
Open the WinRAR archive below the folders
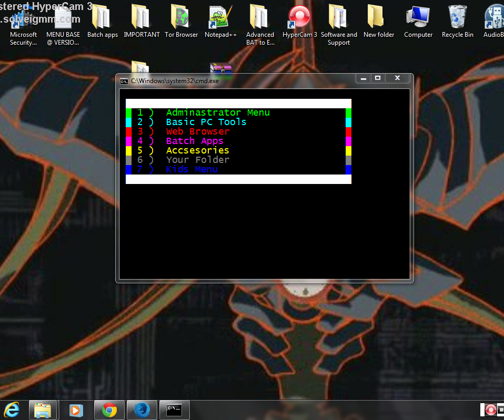point(220,68)
